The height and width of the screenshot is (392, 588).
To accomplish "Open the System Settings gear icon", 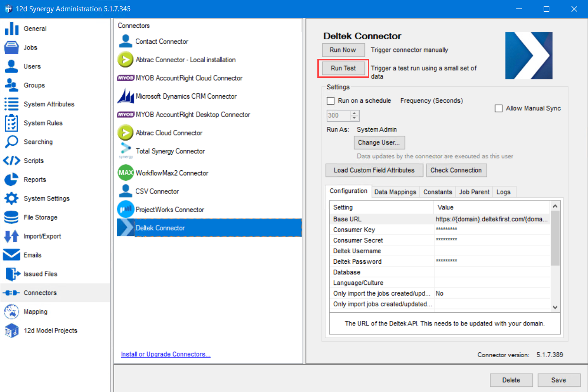I will click(x=11, y=198).
